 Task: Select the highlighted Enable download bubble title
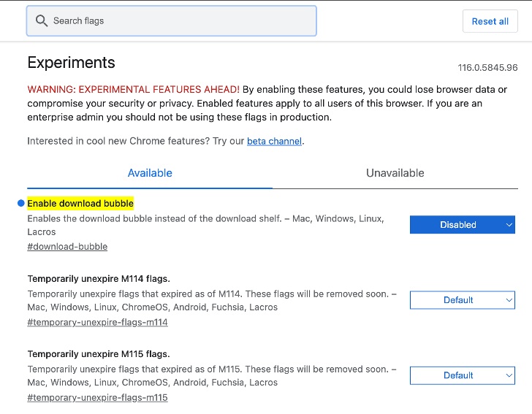[x=80, y=203]
